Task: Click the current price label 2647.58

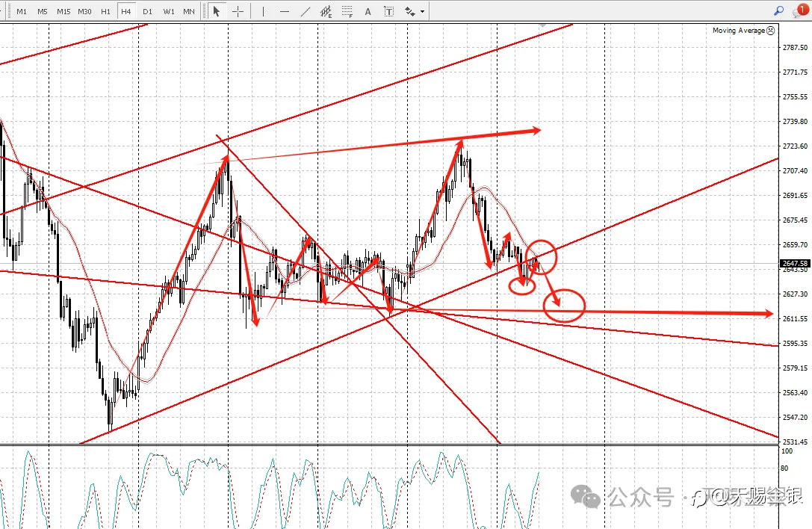Action: tap(795, 263)
